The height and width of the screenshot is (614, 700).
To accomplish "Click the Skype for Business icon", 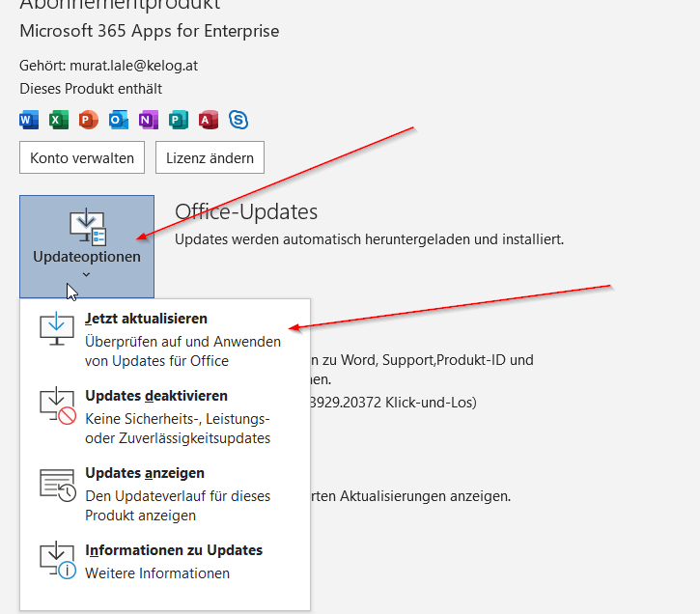I will (x=238, y=120).
